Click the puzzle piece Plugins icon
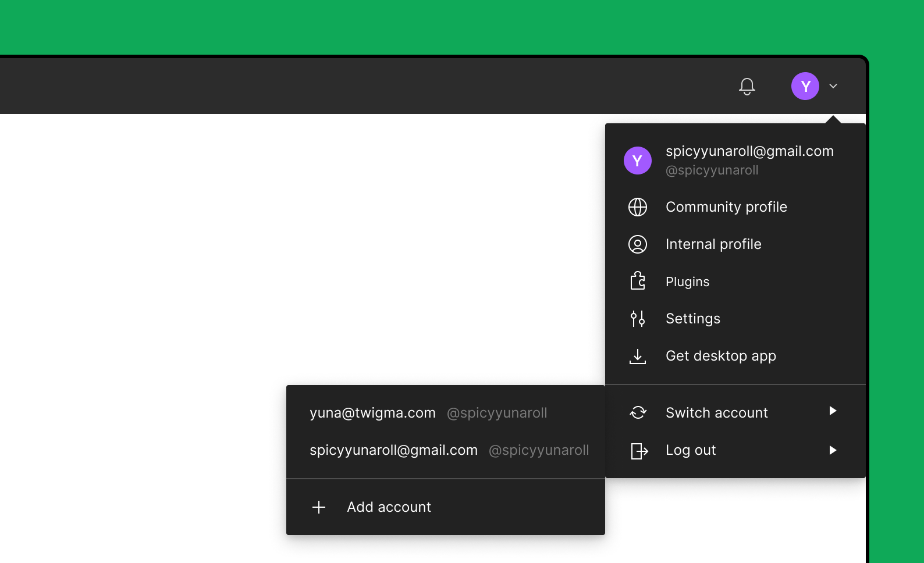Image resolution: width=924 pixels, height=563 pixels. click(x=638, y=281)
